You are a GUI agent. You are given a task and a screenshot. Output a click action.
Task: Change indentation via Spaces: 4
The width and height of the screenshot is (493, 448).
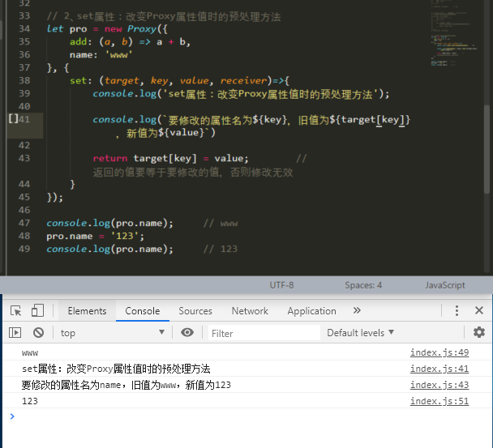pos(363,285)
